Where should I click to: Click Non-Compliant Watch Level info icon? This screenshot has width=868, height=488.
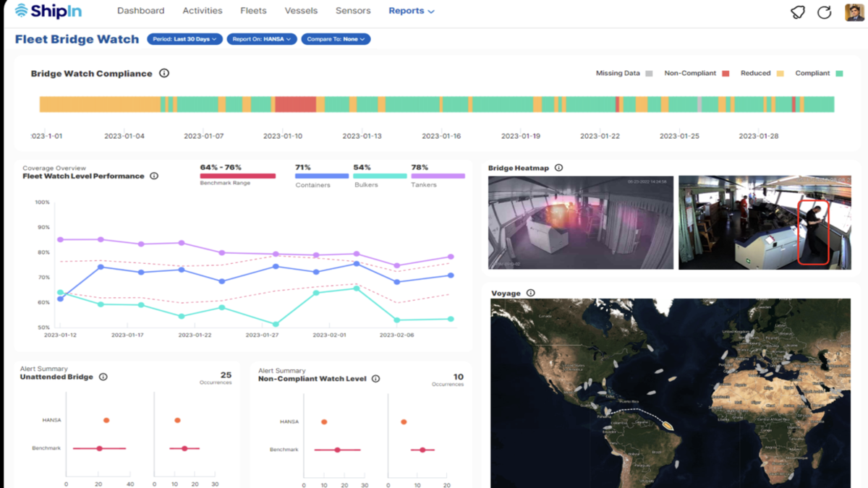coord(375,378)
